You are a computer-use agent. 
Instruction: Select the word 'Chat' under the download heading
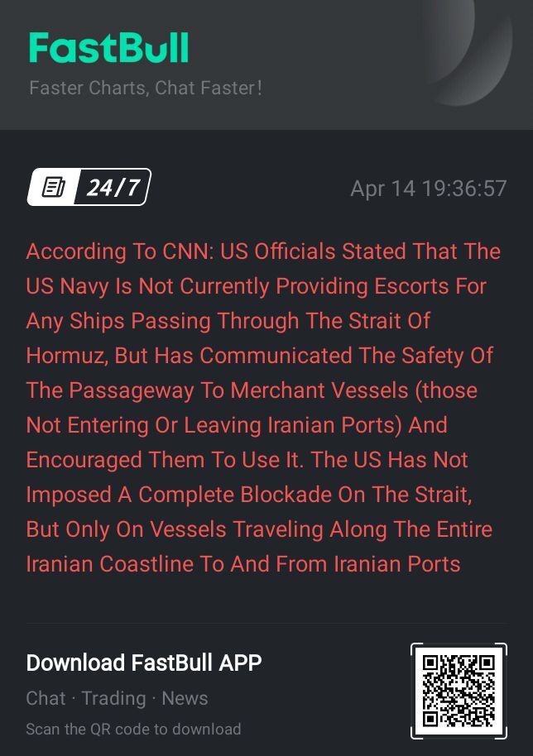(46, 698)
